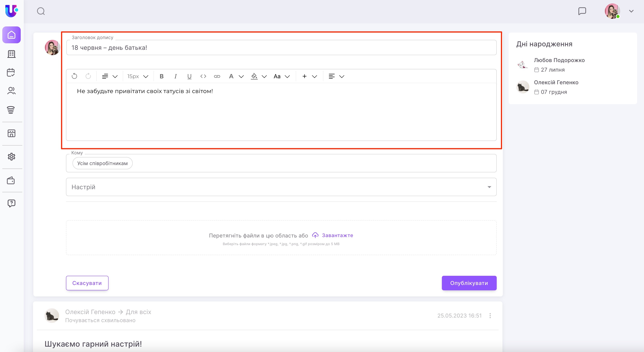Open the background fill color picker

(x=259, y=76)
